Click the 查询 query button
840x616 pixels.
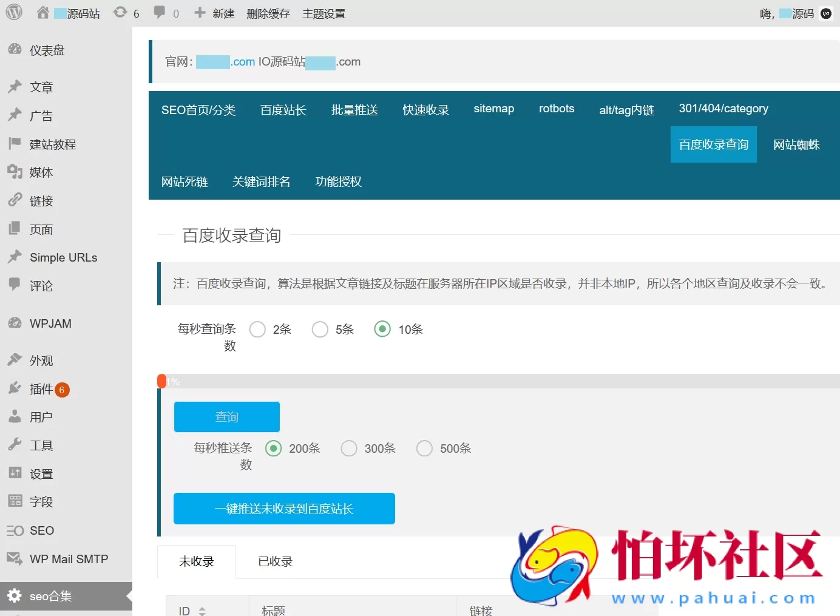coord(226,417)
